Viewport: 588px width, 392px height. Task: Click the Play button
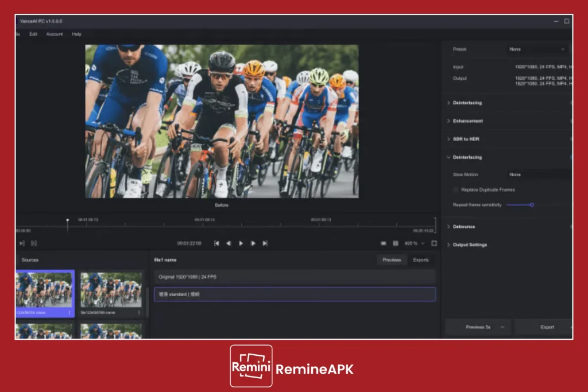241,243
